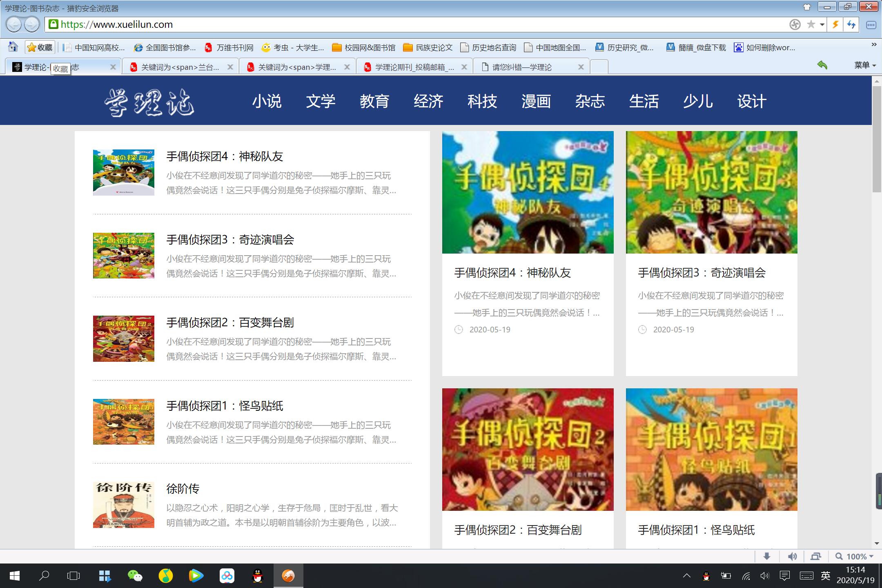The image size is (882, 588).
Task: Open 万维书刊网 bookmark
Action: (x=230, y=47)
